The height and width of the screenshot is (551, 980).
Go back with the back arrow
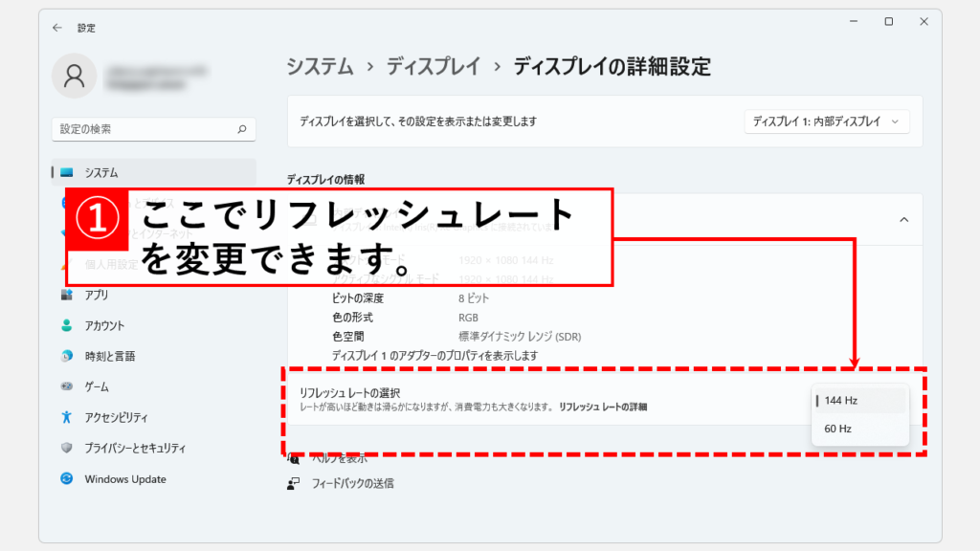pos(57,28)
